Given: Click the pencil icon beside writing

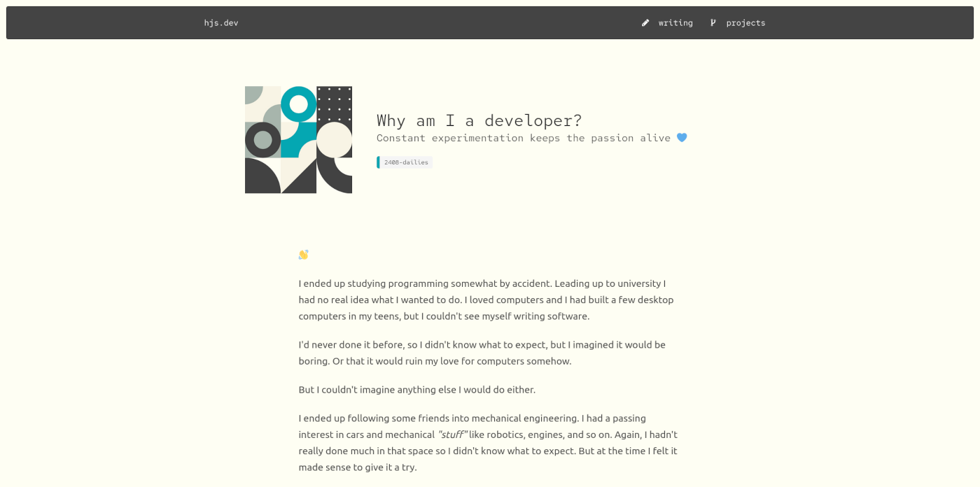Looking at the screenshot, I should pyautogui.click(x=645, y=23).
